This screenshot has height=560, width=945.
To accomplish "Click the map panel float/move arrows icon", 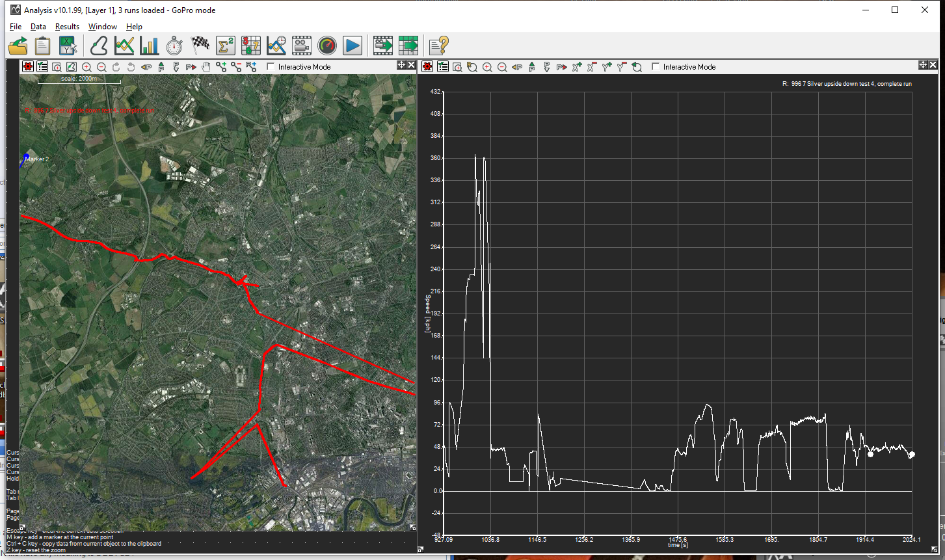I will coord(401,65).
